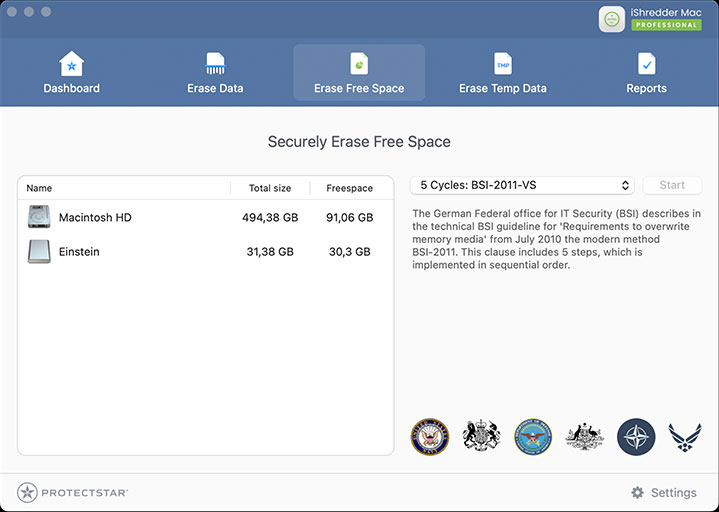Click the NATO emblem icon
Screen dimensions: 719x512
(636, 437)
